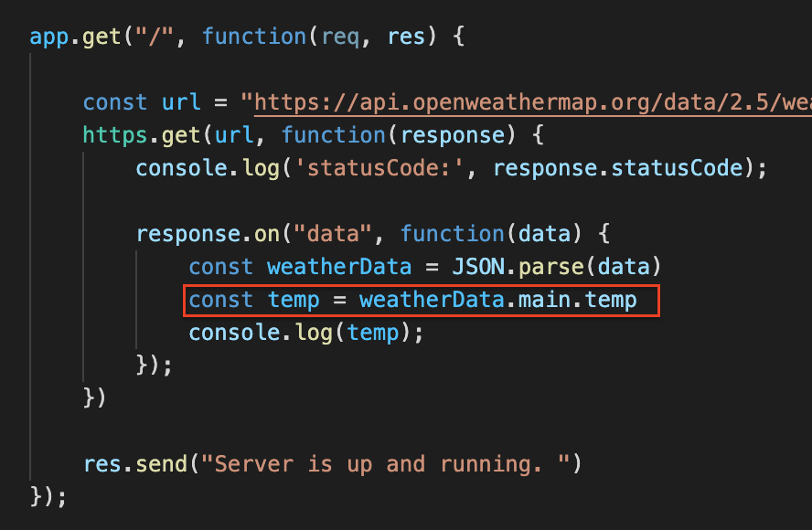This screenshot has width=812, height=530.
Task: Click 'weatherData.main.temp' expression
Action: click(498, 301)
